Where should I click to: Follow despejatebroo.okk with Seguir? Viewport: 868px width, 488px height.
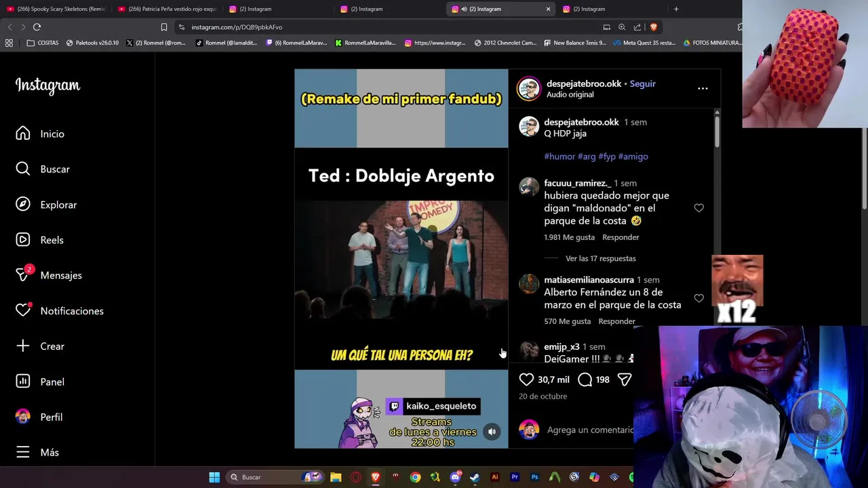(642, 83)
